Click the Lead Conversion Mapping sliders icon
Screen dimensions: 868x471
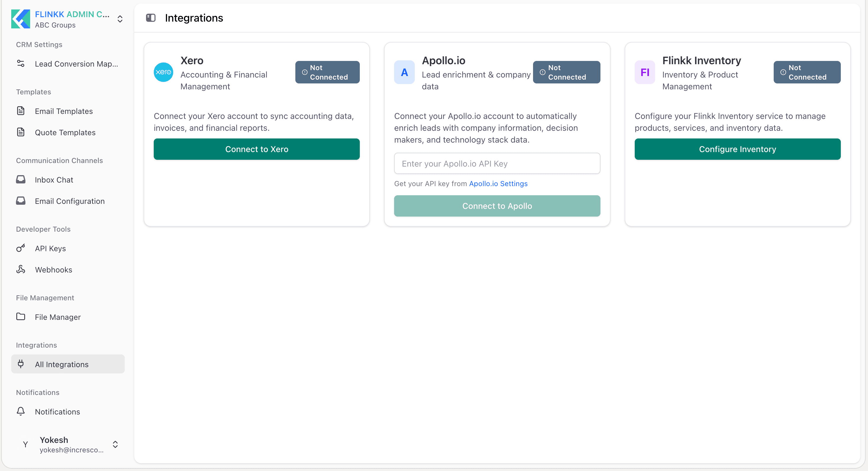click(x=21, y=63)
